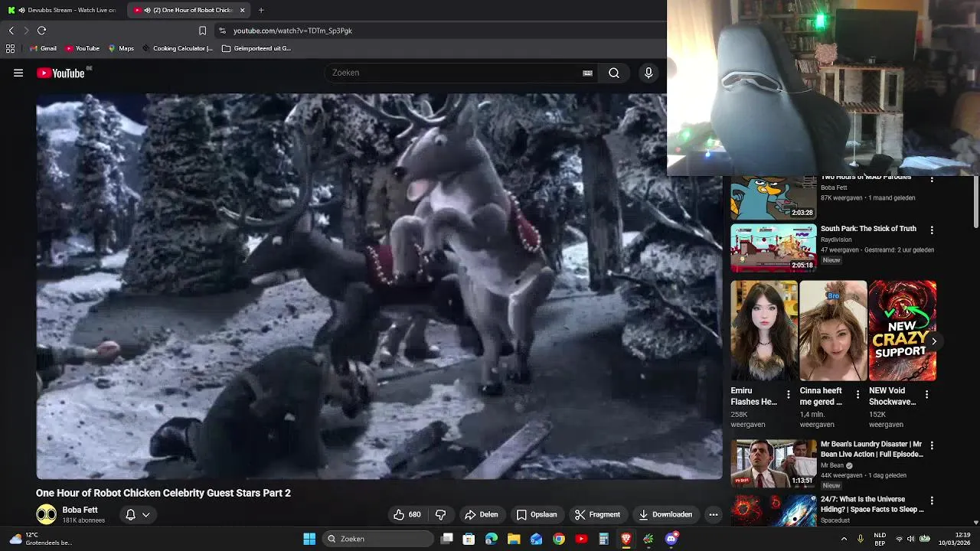This screenshot has width=980, height=551.
Task: Open options menu for Cinna short
Action: (x=857, y=395)
